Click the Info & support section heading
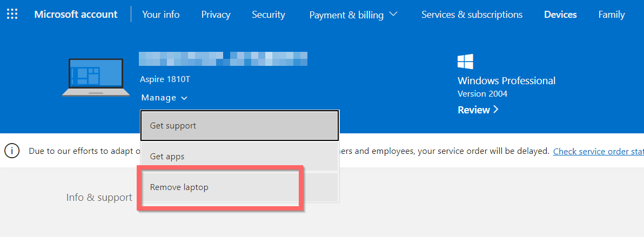This screenshot has width=644, height=237. [x=99, y=198]
